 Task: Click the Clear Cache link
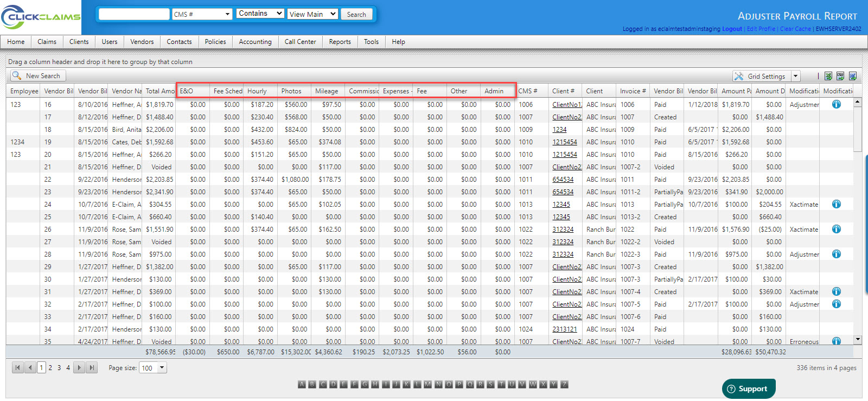(x=795, y=29)
